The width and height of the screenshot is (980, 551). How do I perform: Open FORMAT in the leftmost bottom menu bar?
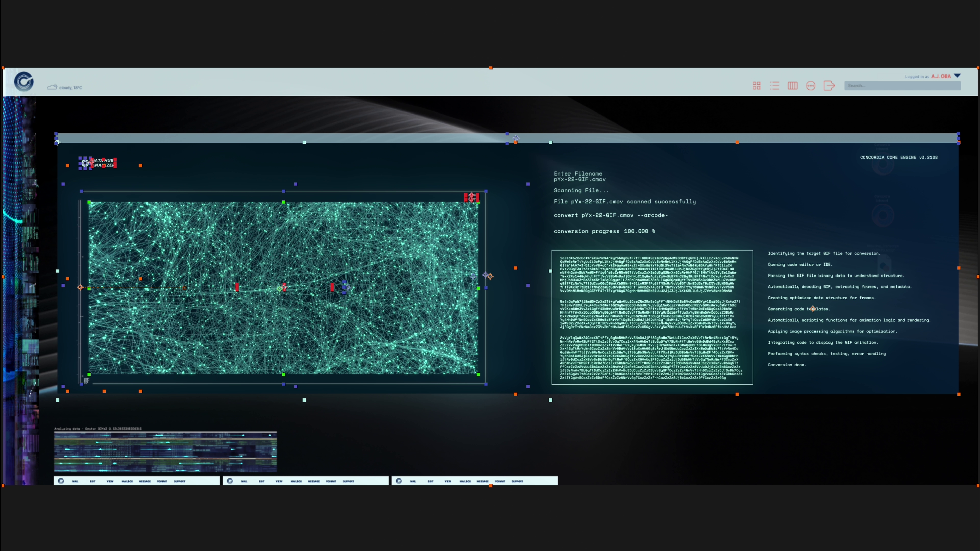(x=162, y=481)
